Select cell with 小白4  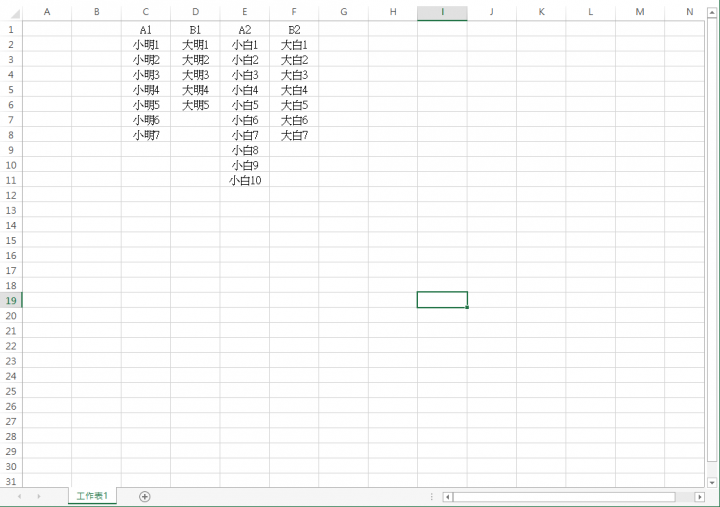click(x=245, y=90)
